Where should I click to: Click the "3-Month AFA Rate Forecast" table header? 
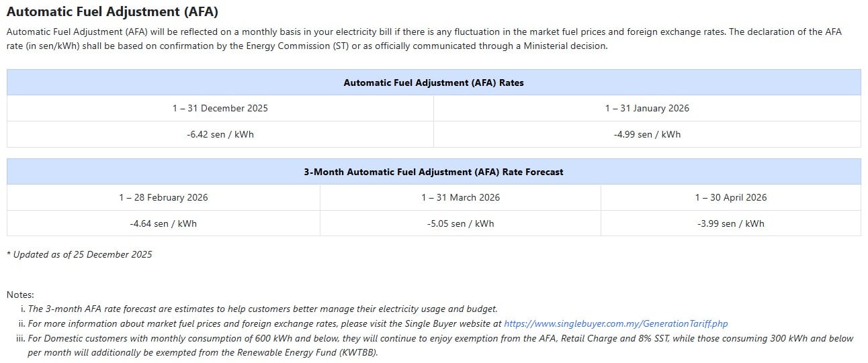click(433, 172)
